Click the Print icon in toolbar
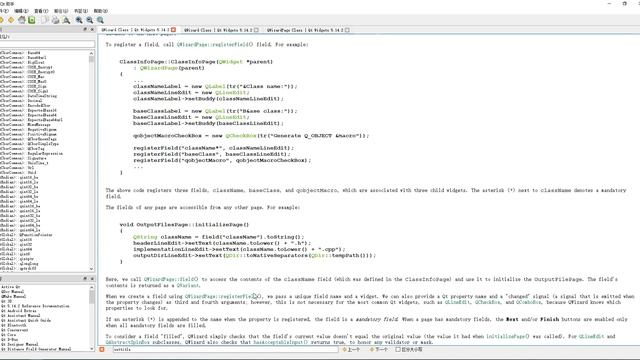The width and height of the screenshot is (640, 360). click(x=55, y=20)
